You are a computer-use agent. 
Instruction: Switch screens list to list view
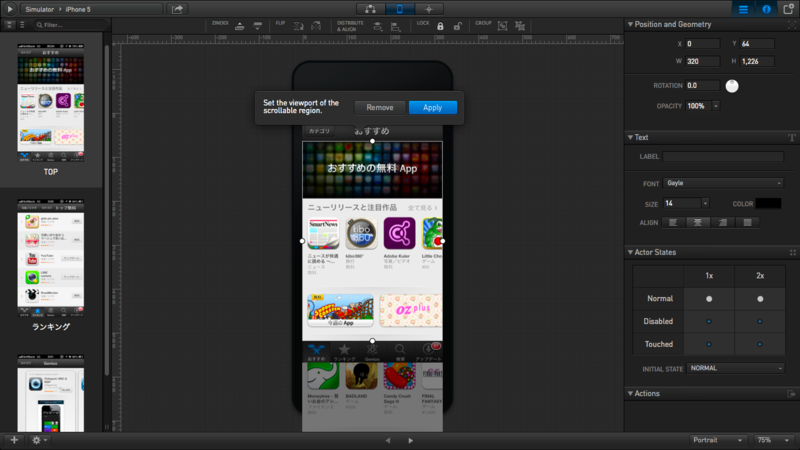point(22,24)
